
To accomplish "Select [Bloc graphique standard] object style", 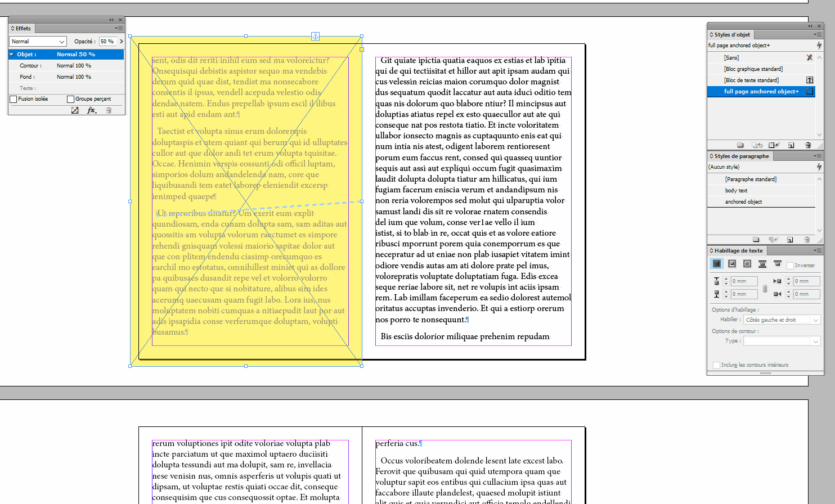I will (761, 69).
